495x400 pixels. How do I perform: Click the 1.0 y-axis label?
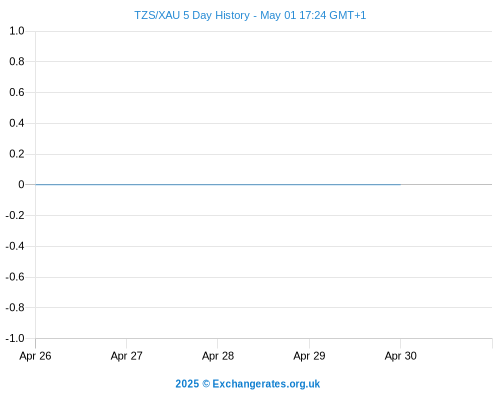(17, 31)
